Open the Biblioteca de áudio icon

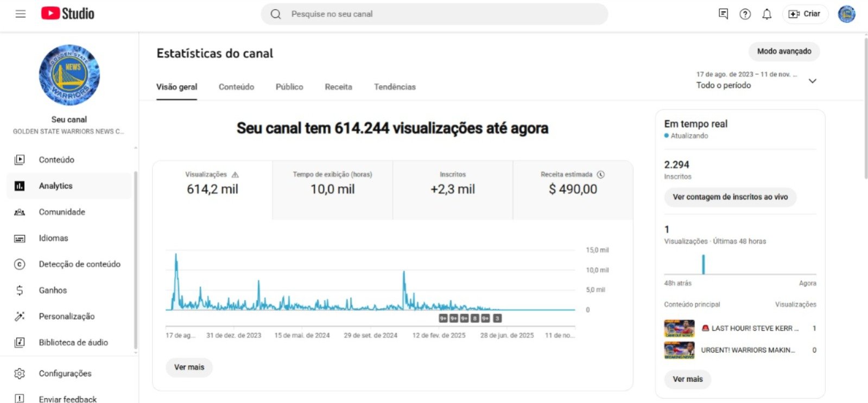tap(20, 342)
